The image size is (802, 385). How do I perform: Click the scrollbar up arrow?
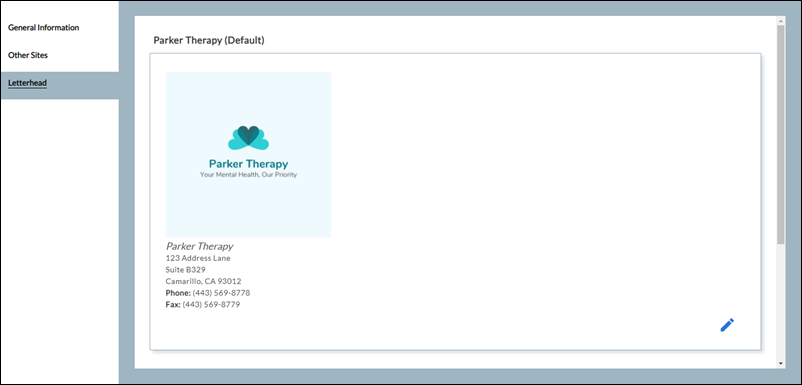click(x=780, y=21)
